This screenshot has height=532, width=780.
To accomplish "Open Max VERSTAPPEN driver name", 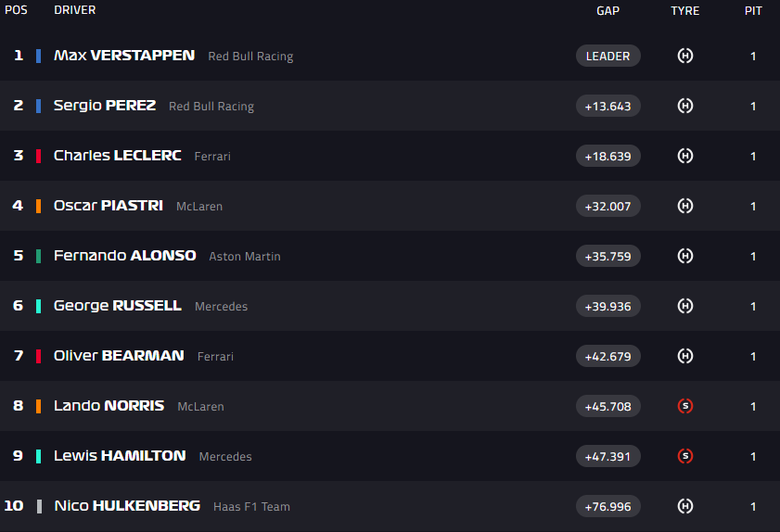I will pos(124,56).
